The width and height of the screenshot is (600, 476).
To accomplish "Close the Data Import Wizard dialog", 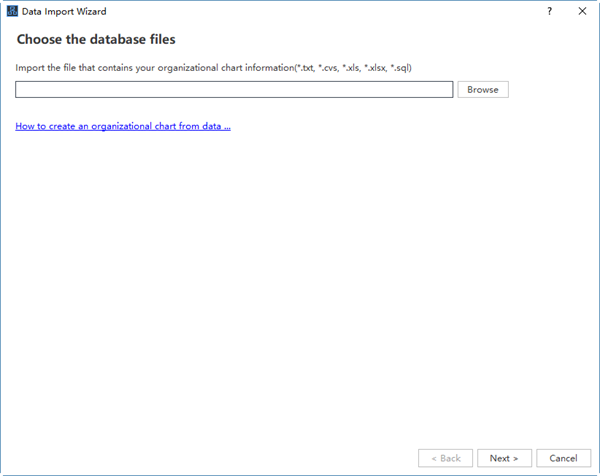I will click(x=582, y=11).
